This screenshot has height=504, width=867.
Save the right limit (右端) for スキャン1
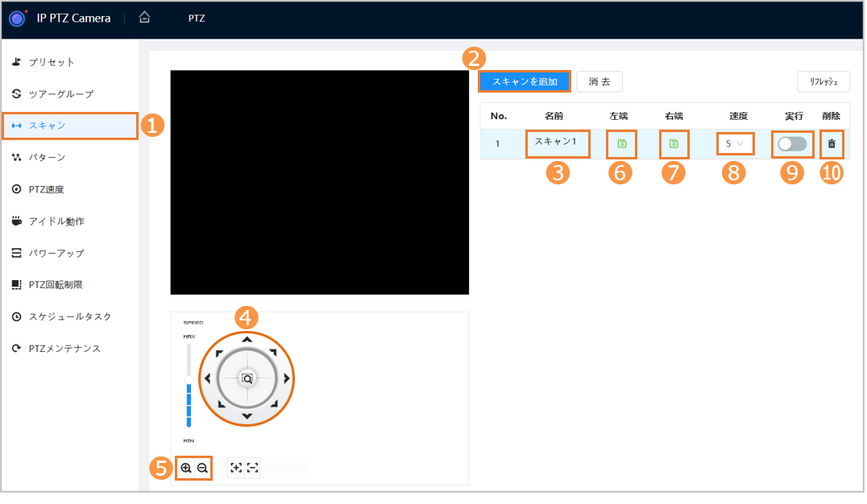(674, 144)
